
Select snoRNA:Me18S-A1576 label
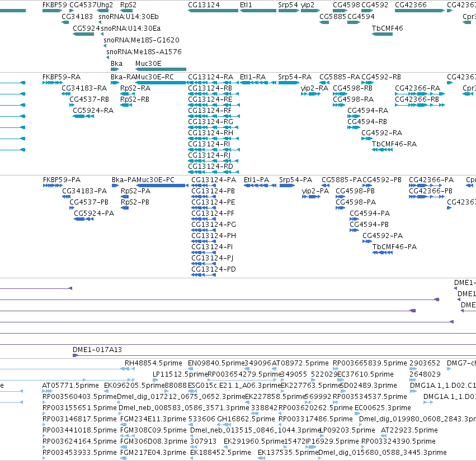tap(144, 52)
